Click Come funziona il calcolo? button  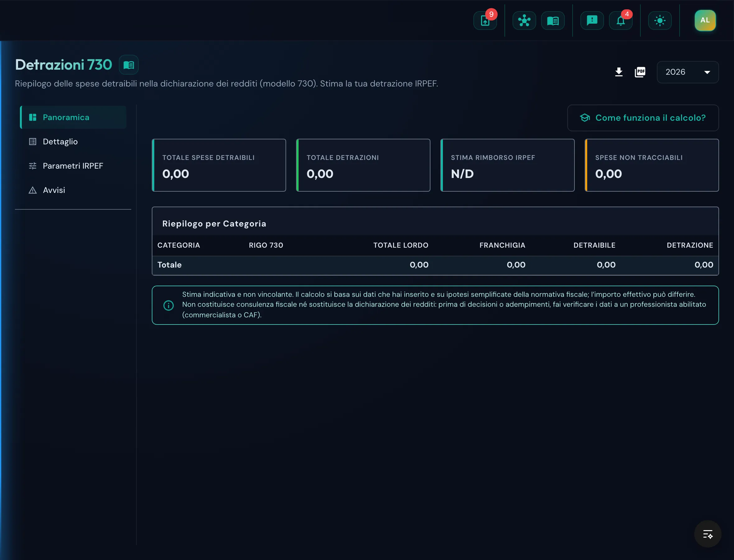643,118
